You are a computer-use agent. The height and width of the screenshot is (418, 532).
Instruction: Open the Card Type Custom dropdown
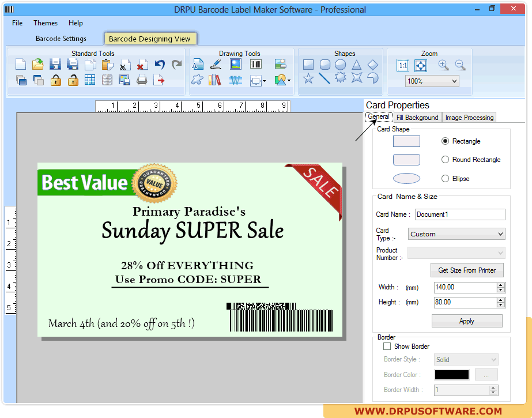pos(456,234)
